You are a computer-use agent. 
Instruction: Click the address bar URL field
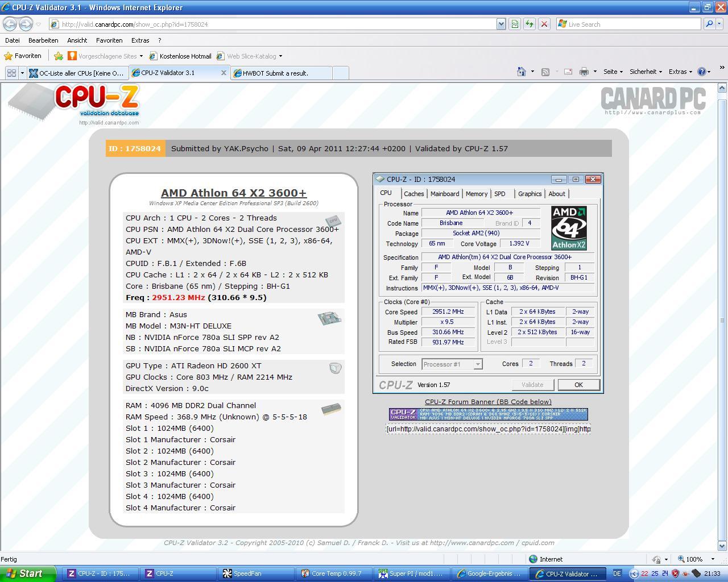tap(273, 24)
